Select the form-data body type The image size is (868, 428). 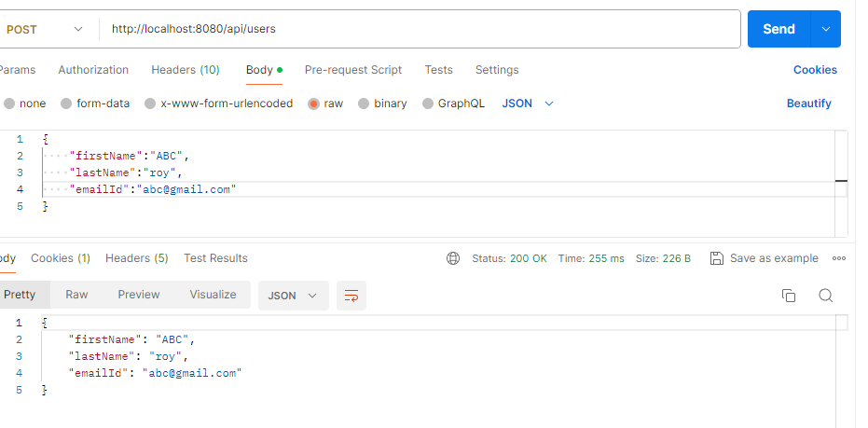(x=66, y=104)
